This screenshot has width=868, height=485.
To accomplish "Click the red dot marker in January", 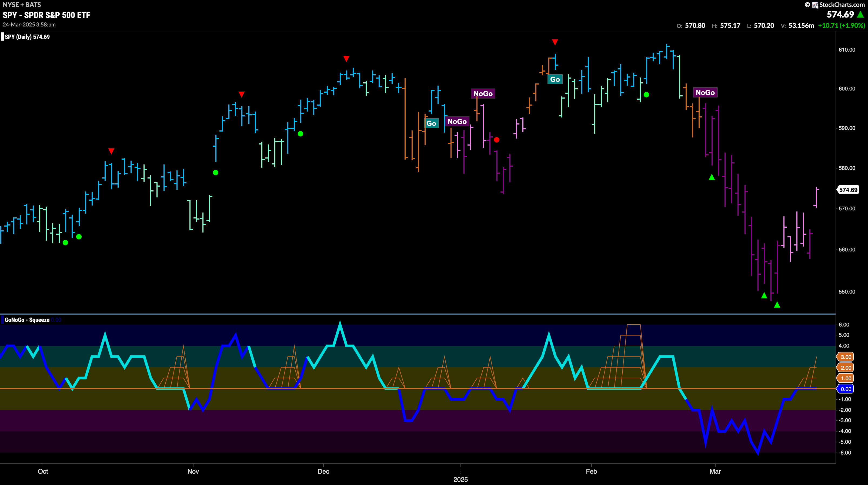I will (x=497, y=140).
